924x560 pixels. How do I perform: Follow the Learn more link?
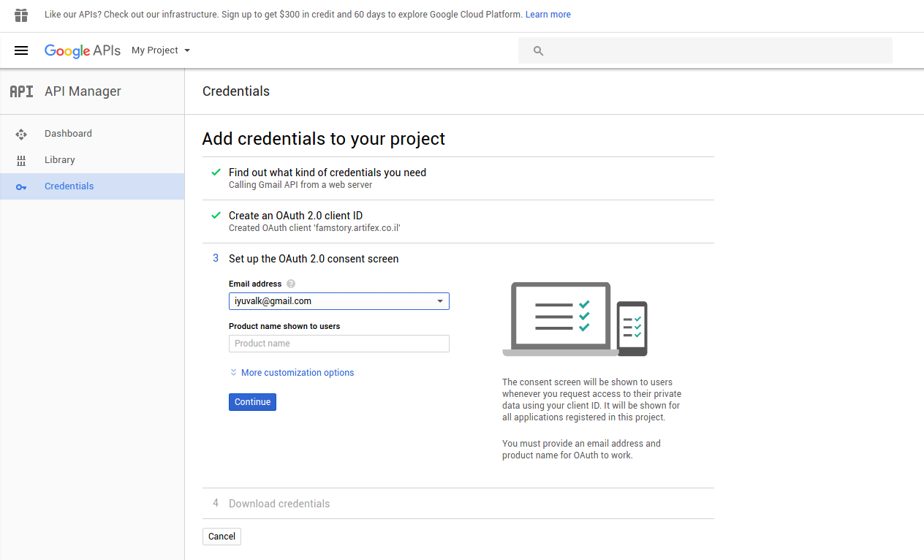[548, 15]
